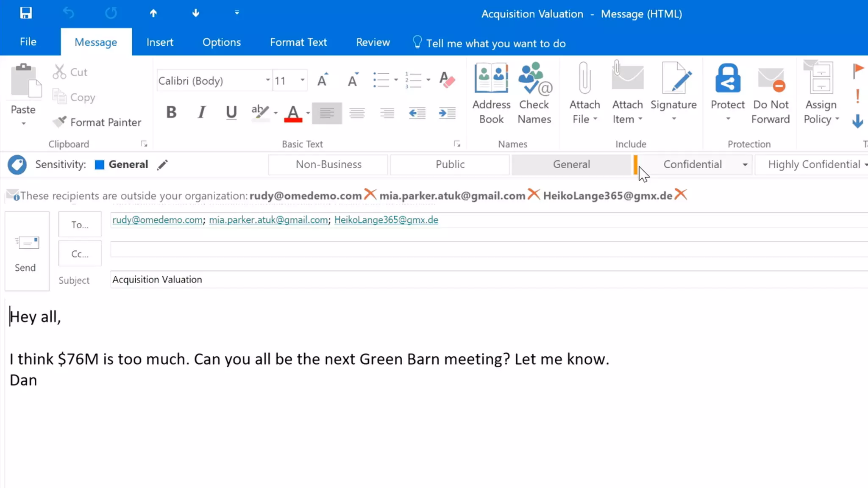868x488 pixels.
Task: Click the Redo icon in quick access
Action: (x=111, y=13)
